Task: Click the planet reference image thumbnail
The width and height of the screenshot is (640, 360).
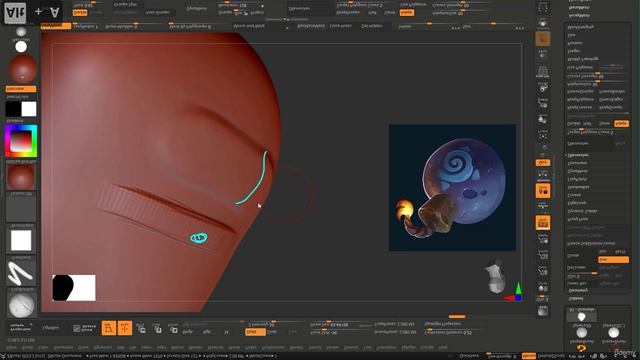Action: tap(452, 188)
